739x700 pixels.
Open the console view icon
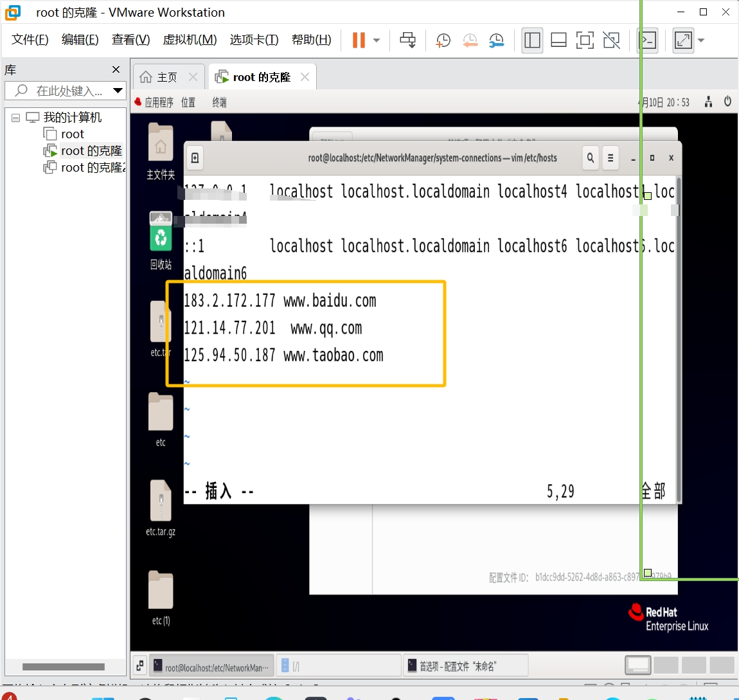648,40
